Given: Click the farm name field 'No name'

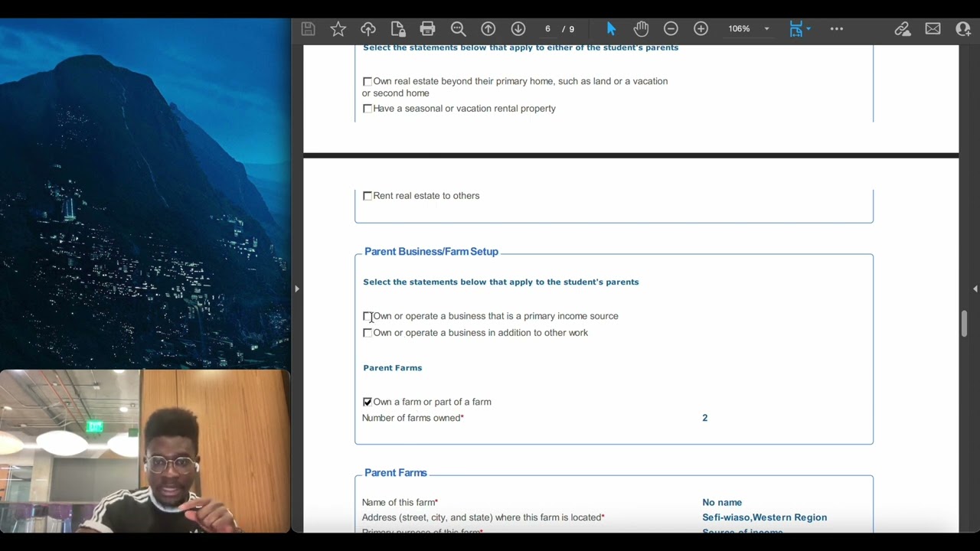Looking at the screenshot, I should (x=722, y=503).
